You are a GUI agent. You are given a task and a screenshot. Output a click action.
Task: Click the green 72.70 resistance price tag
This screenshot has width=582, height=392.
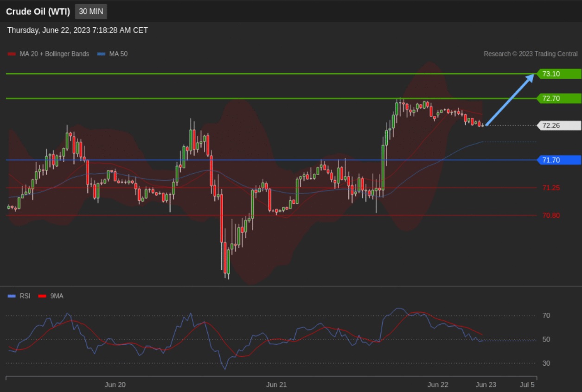coord(558,98)
